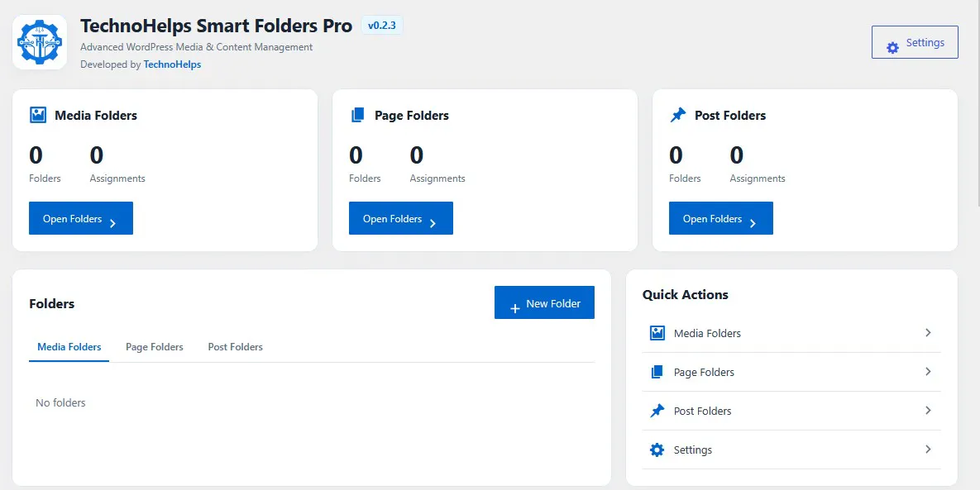Image resolution: width=980 pixels, height=490 pixels.
Task: Click the Media Folders card image icon
Action: pos(38,115)
